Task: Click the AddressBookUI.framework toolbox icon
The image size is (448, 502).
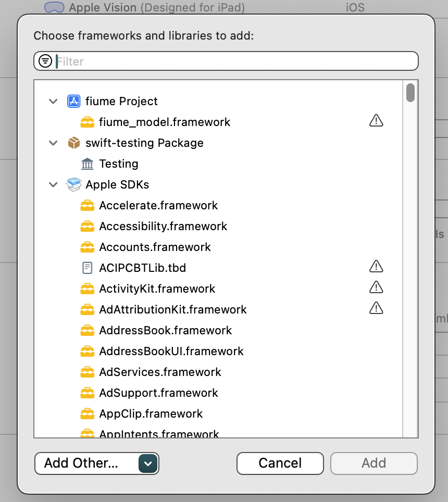Action: point(88,351)
